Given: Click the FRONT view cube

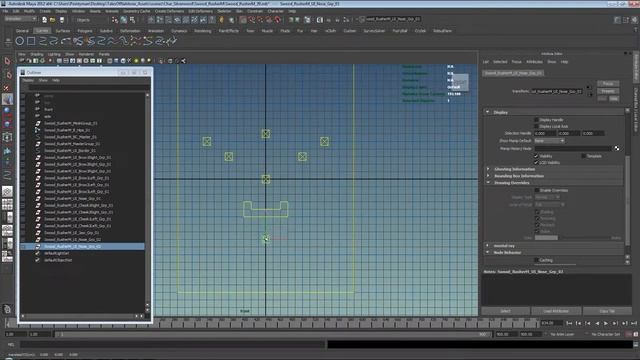Looking at the screenshot, I should 460,82.
